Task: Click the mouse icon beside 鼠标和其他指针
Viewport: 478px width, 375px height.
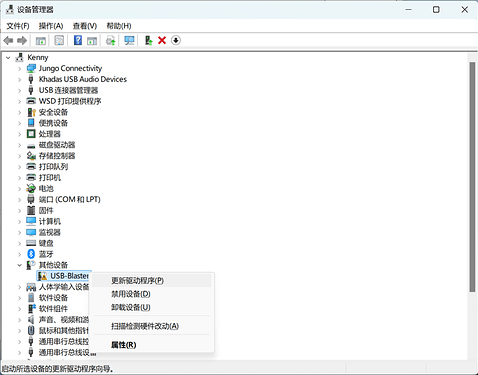Action: [x=31, y=330]
